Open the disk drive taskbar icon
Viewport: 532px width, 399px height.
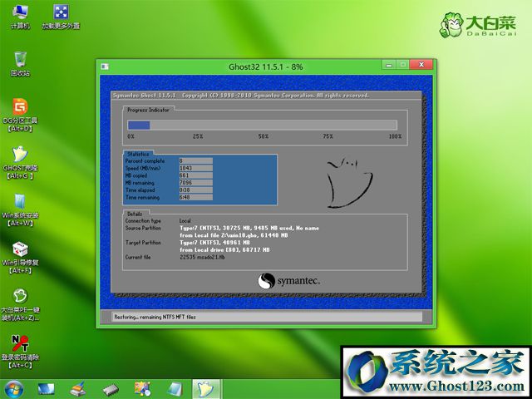point(111,390)
